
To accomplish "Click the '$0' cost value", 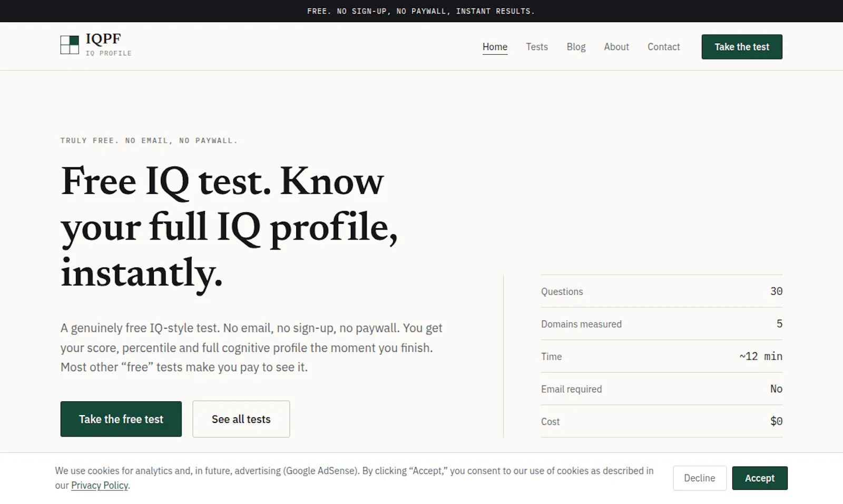I will (x=776, y=421).
